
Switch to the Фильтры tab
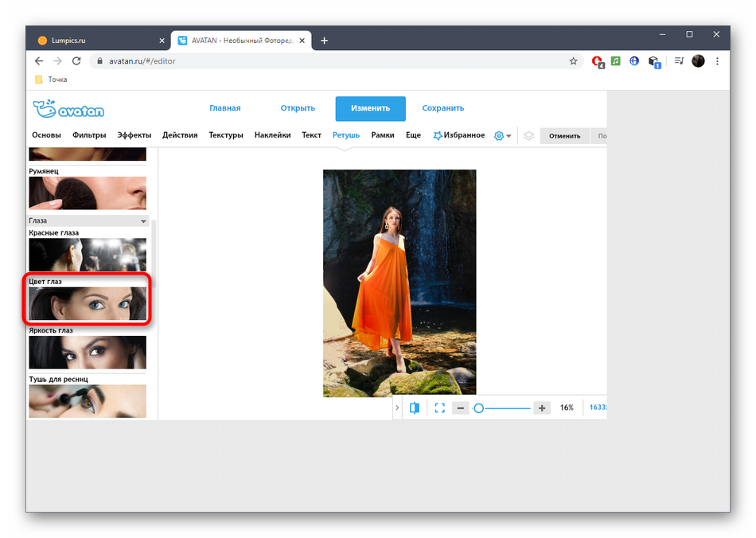pyautogui.click(x=89, y=135)
